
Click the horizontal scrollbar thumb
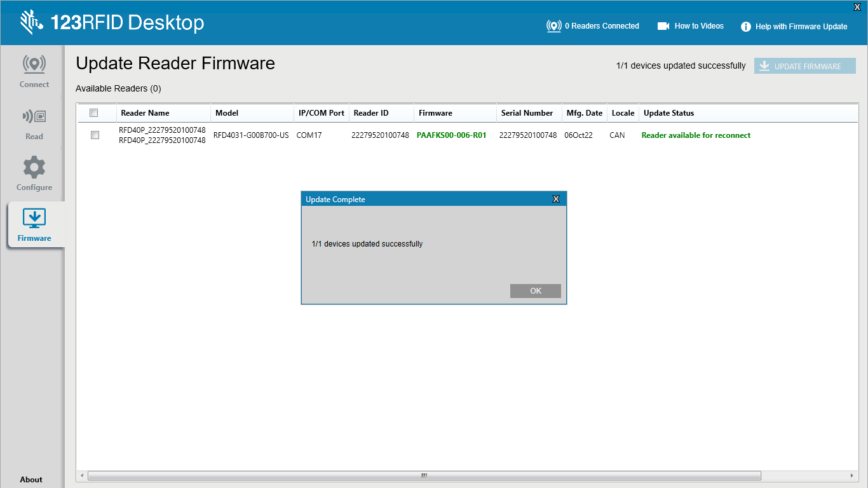pyautogui.click(x=424, y=475)
